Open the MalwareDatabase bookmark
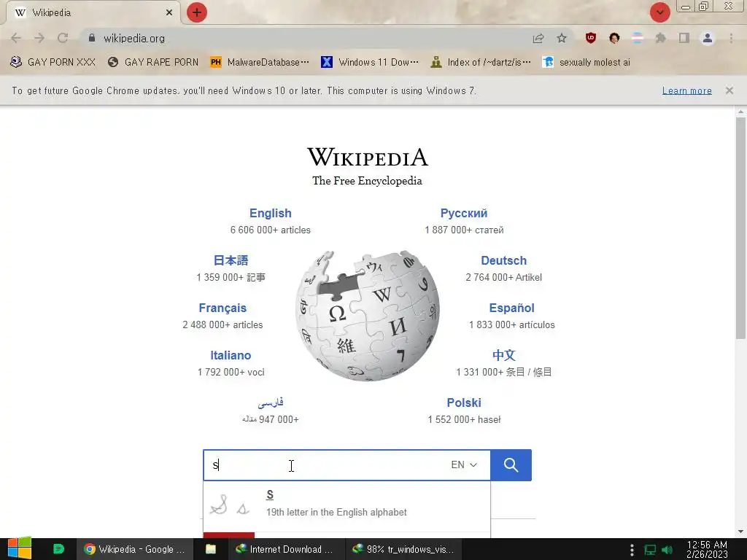This screenshot has width=747, height=560. 260,62
